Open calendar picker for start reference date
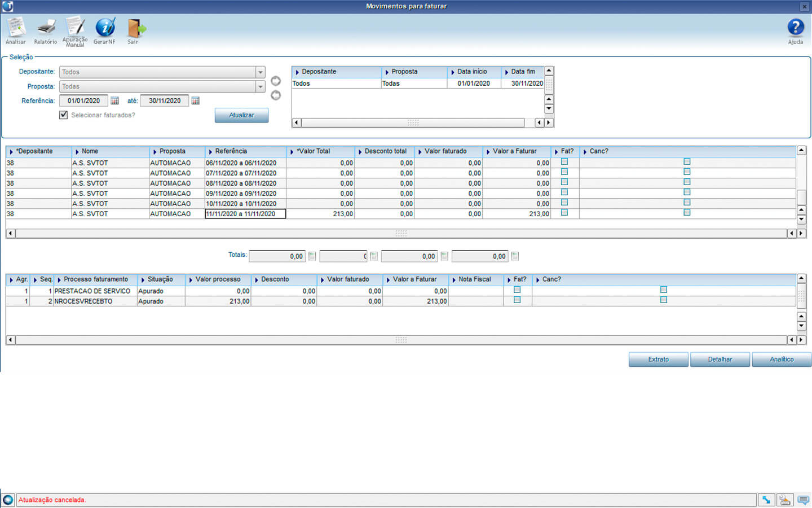The width and height of the screenshot is (812, 508). pyautogui.click(x=114, y=100)
